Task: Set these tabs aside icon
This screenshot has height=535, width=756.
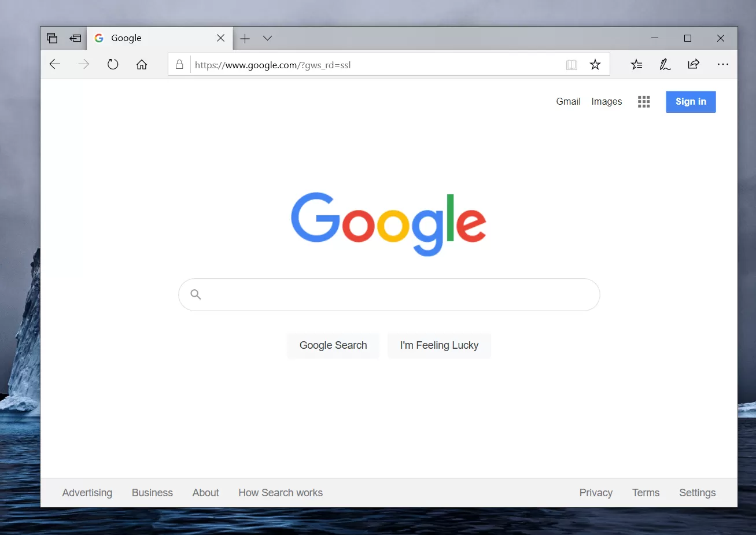Action: click(75, 38)
